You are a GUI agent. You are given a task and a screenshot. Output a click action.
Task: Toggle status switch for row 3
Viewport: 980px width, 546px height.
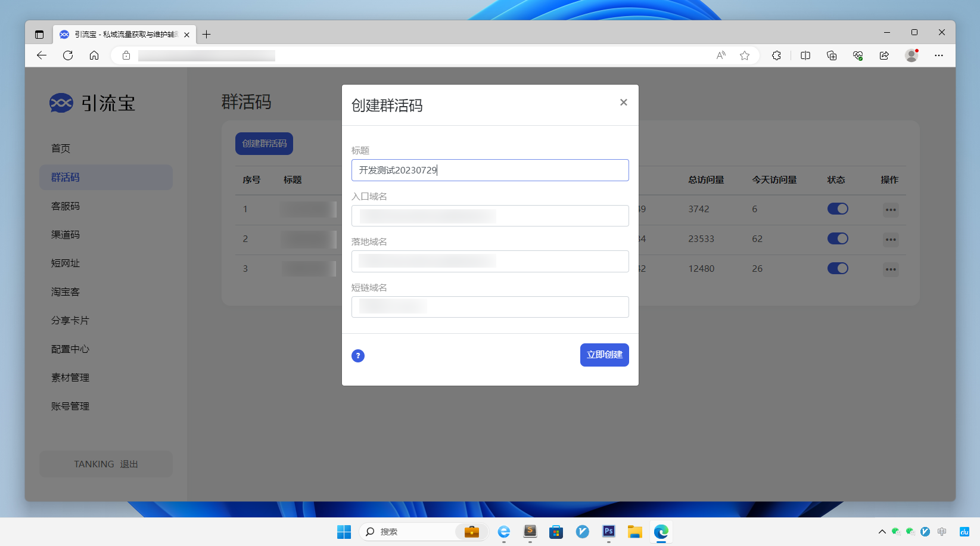click(838, 268)
